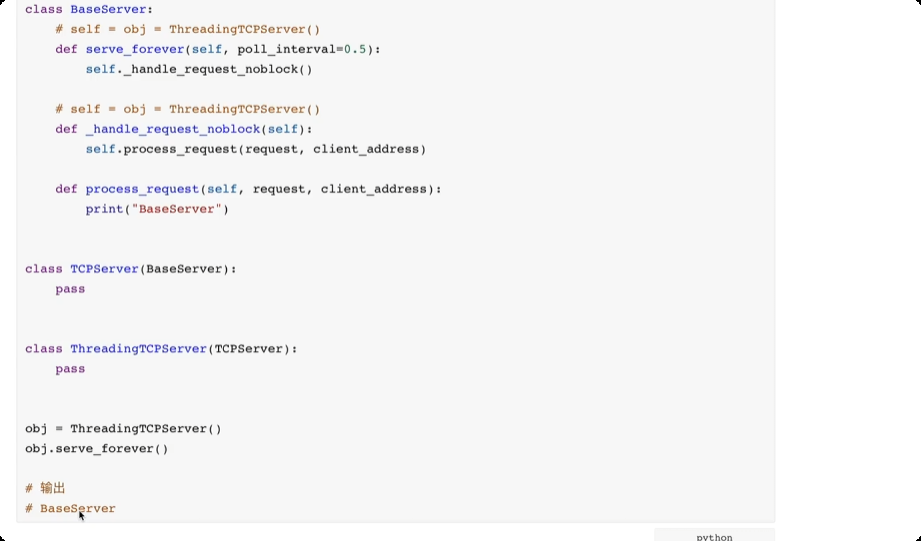This screenshot has width=921, height=541.
Task: Click the "class ThreadingTCPServer(TCPServer):" line
Action: pyautogui.click(x=162, y=349)
